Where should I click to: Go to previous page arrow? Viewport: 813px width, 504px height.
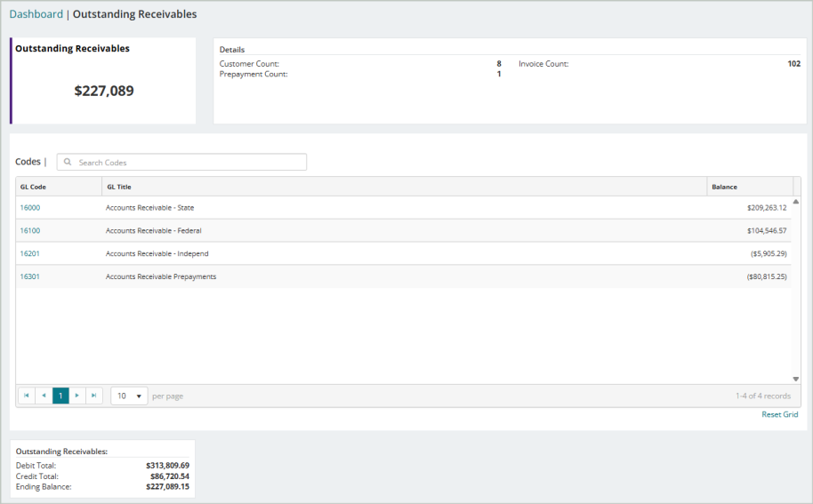coord(44,396)
